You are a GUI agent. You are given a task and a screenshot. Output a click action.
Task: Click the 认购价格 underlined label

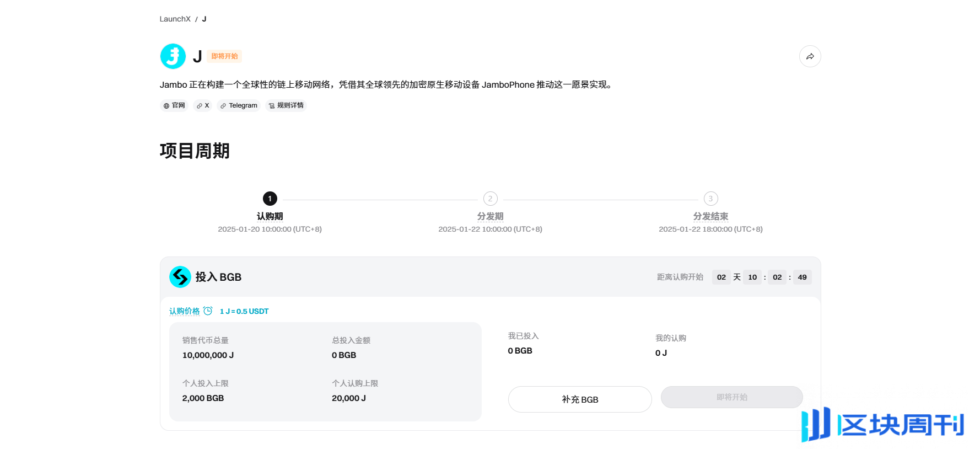(x=184, y=311)
